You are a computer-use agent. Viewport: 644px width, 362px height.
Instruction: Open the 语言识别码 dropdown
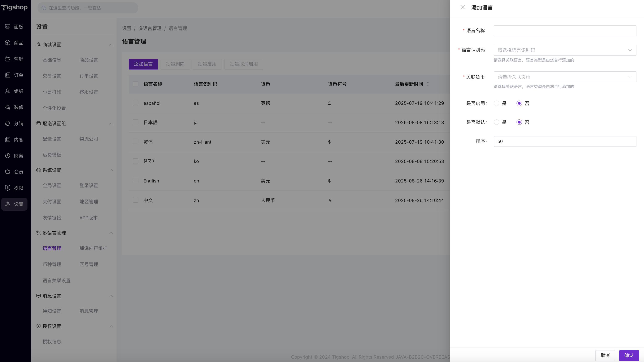565,50
